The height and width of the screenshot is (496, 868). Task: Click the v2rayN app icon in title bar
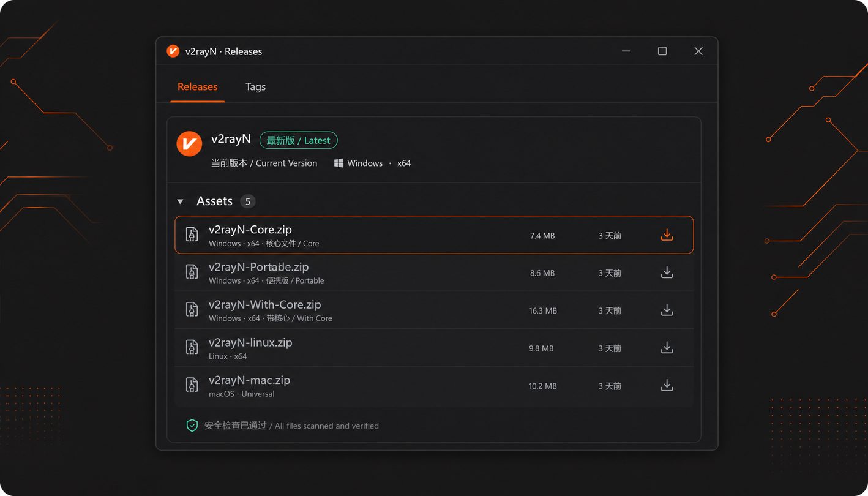tap(173, 51)
